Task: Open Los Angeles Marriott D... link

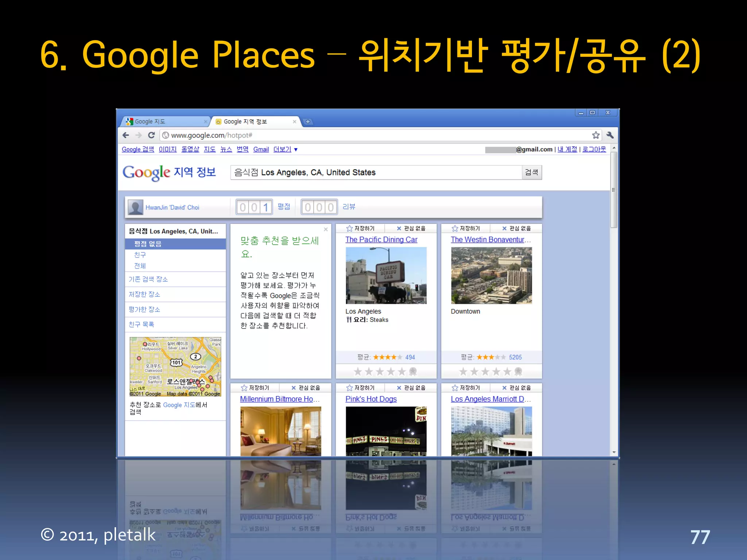Action: pyautogui.click(x=491, y=399)
